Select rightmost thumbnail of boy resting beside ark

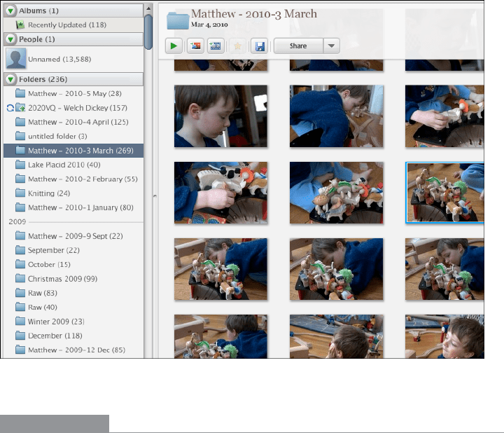(x=444, y=269)
